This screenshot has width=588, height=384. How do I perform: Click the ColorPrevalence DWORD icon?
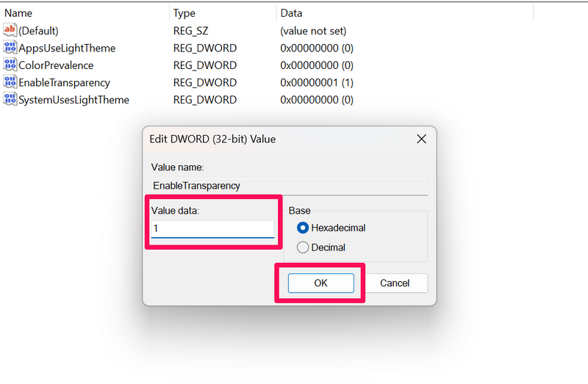(10, 65)
